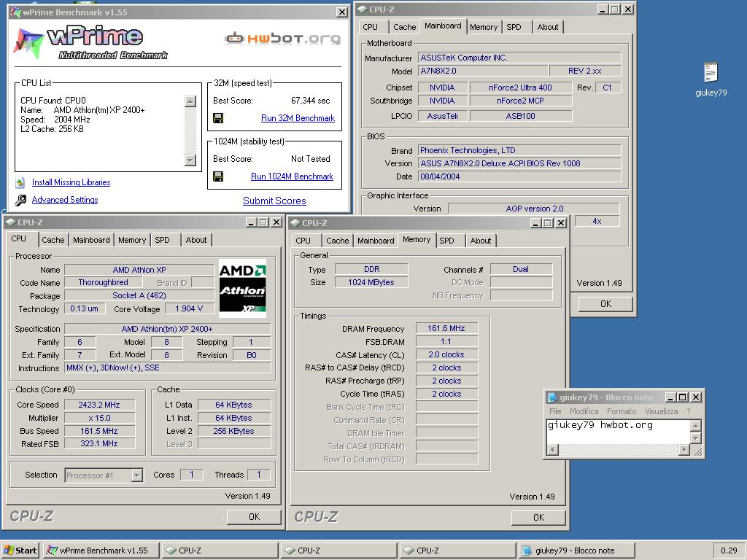747x560 pixels.
Task: Click the Code Name value Thoroughbred
Action: coord(104,282)
